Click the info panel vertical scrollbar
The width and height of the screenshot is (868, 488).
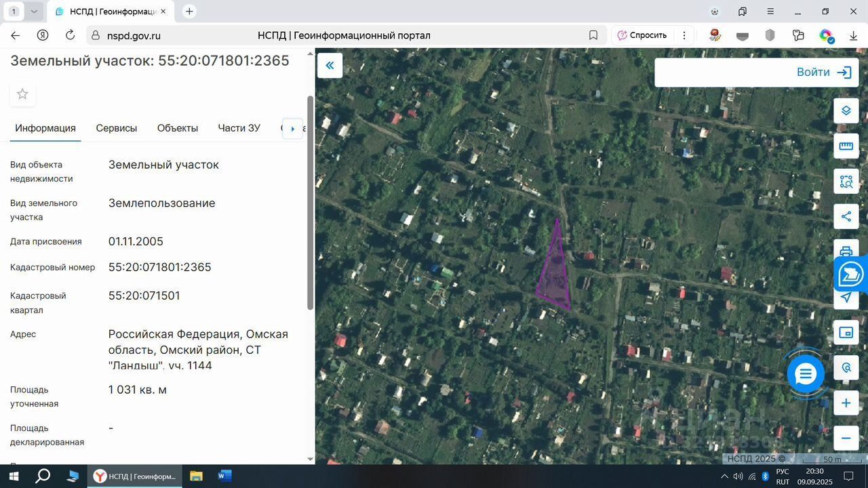(x=311, y=203)
